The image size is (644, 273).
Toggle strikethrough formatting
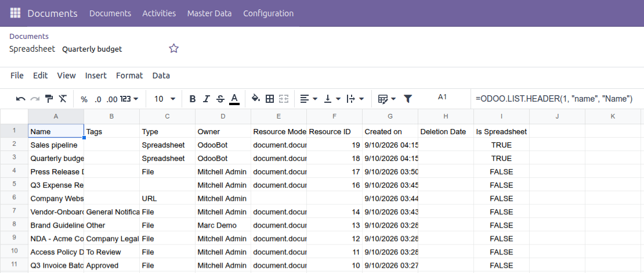click(x=220, y=99)
